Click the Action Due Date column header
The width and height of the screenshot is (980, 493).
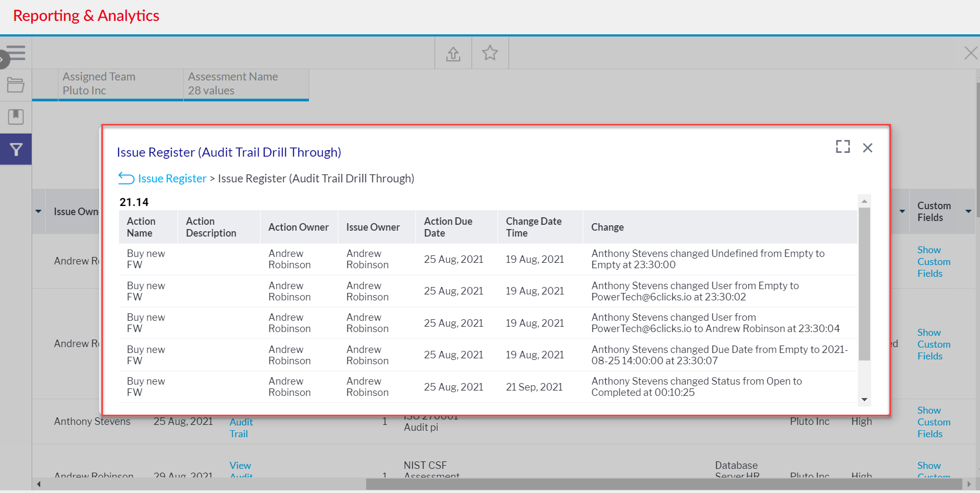click(448, 227)
